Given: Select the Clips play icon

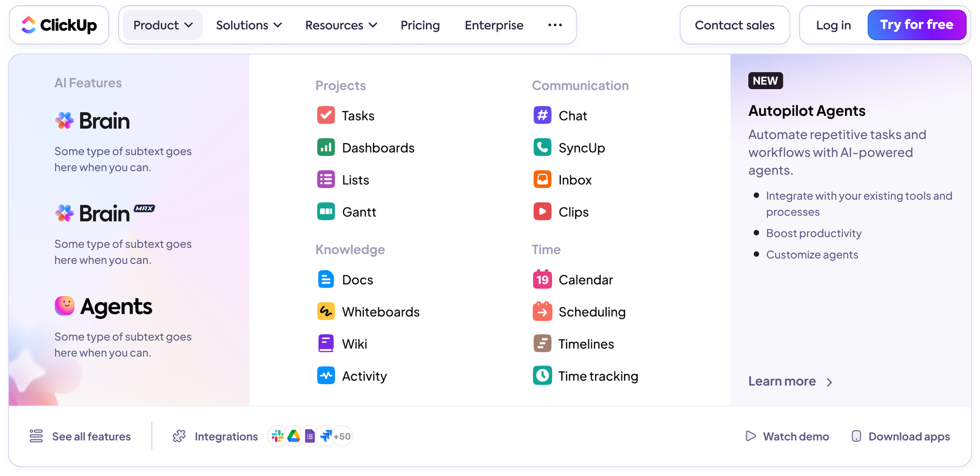Looking at the screenshot, I should [542, 212].
